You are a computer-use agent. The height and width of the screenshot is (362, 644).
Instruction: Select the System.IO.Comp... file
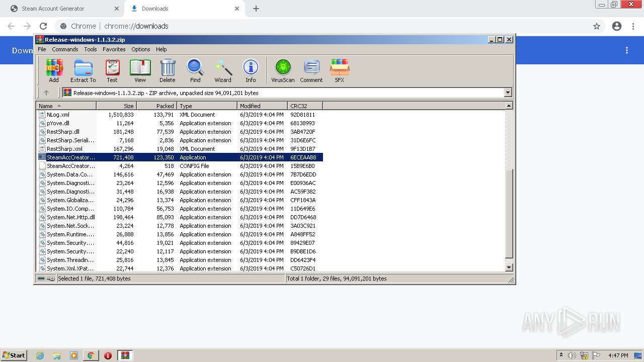point(180,209)
